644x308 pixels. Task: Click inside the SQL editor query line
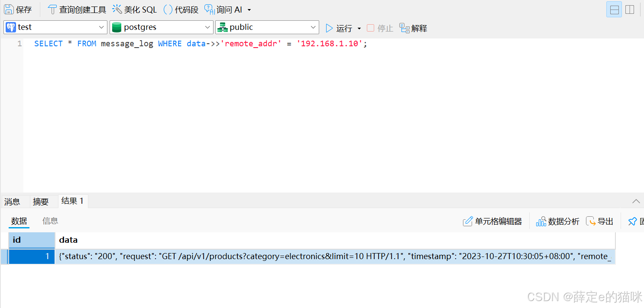(x=201, y=44)
